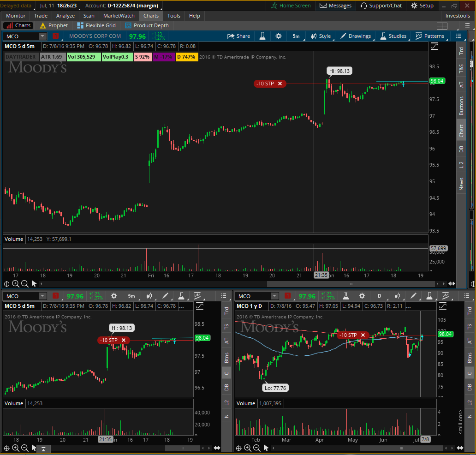Open the Patterns dropdown
Image resolution: width=476 pixels, height=455 pixels.
pyautogui.click(x=430, y=36)
